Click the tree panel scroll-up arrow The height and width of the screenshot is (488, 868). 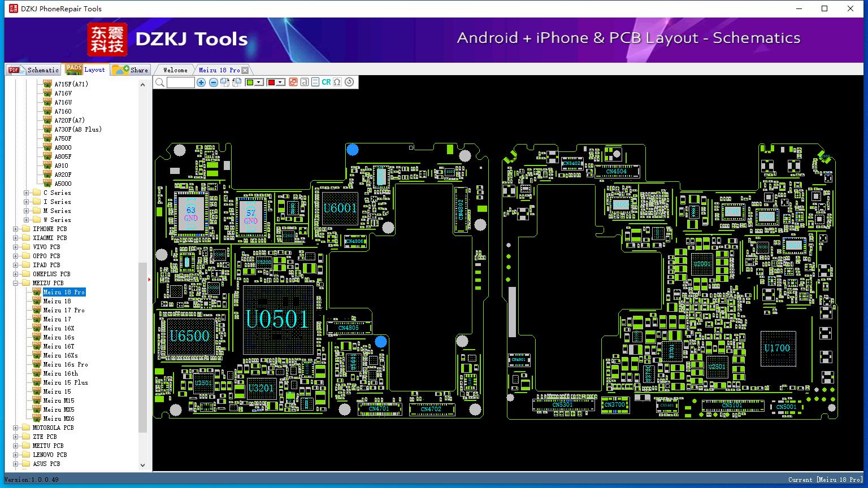[x=142, y=84]
